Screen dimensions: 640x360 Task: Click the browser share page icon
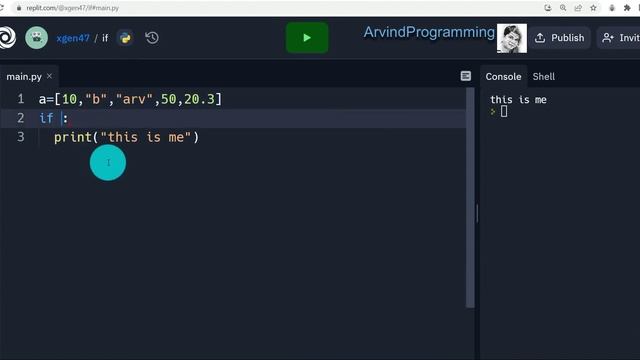click(578, 8)
